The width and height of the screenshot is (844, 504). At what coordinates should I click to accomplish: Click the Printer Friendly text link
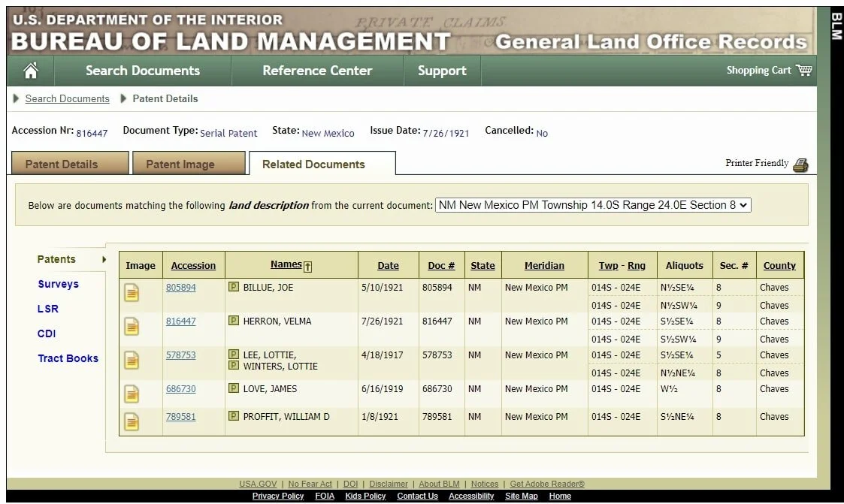757,163
